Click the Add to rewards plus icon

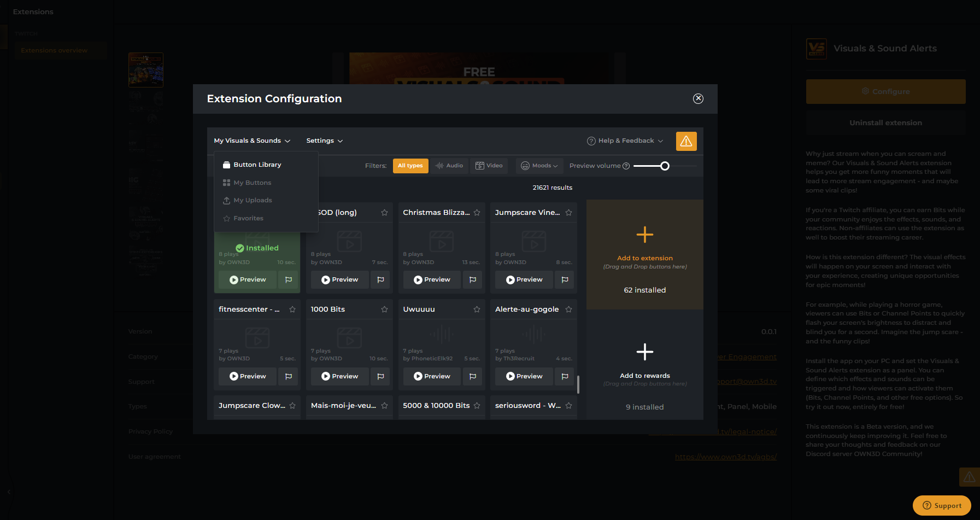[645, 352]
